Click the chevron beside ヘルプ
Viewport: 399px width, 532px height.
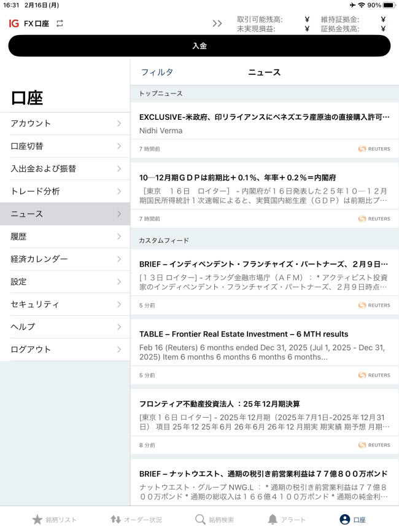(x=119, y=327)
